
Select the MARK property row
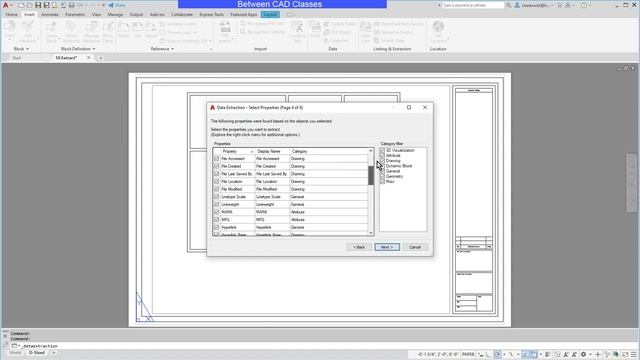[290, 212]
